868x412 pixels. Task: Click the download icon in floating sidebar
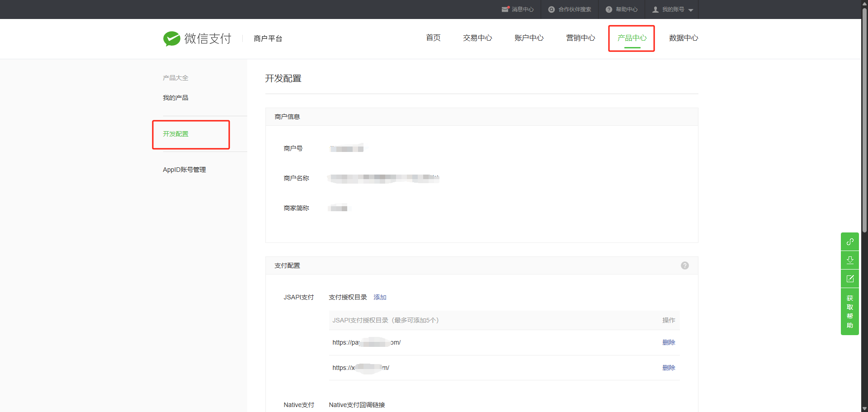tap(849, 260)
